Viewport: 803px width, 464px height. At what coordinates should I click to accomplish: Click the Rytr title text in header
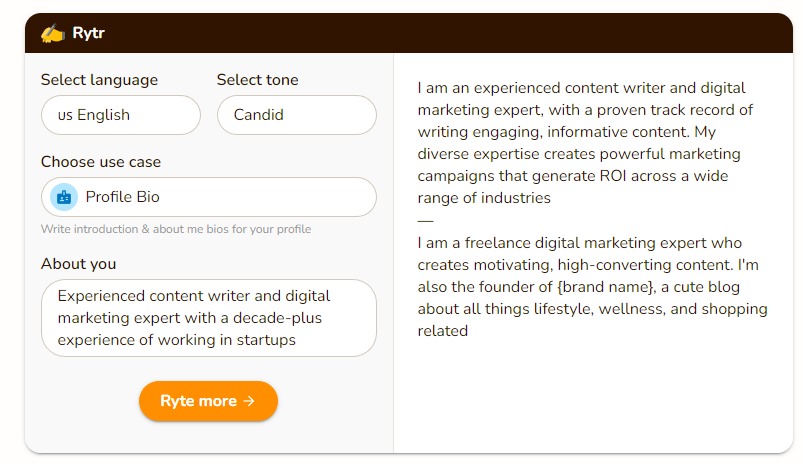89,33
